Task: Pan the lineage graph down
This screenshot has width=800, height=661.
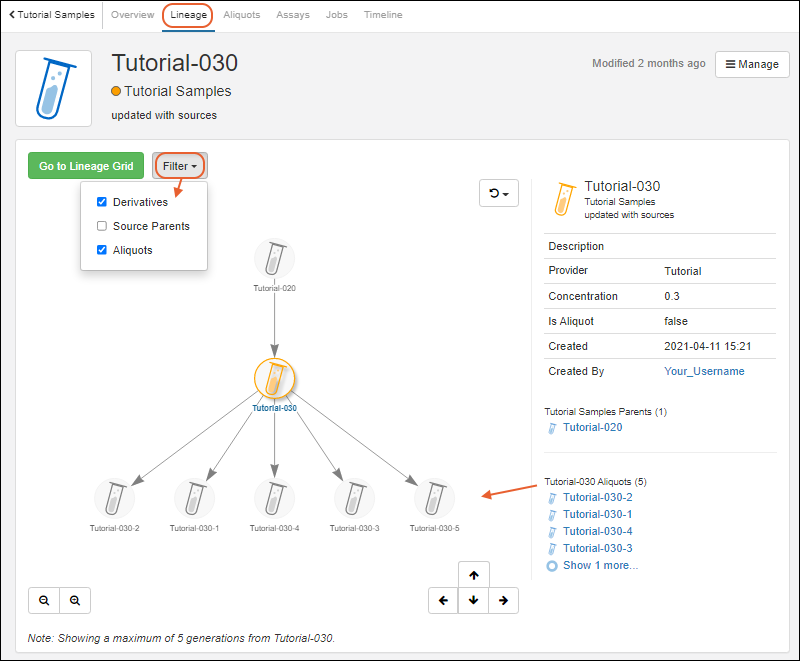Action: click(x=474, y=600)
